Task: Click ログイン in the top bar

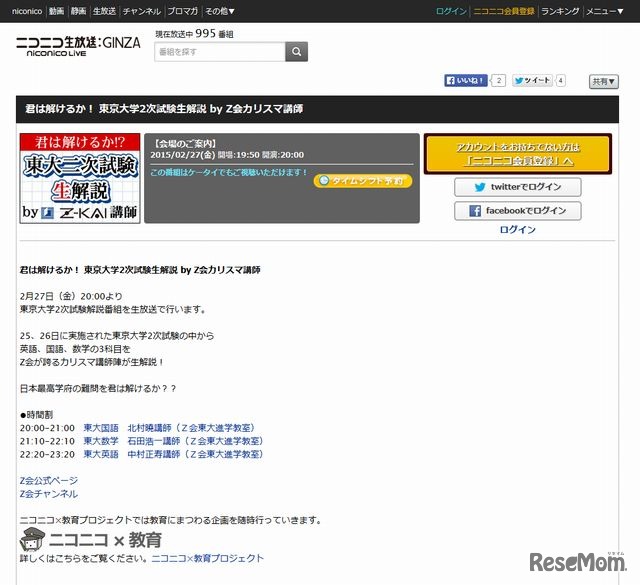Action: pos(451,11)
